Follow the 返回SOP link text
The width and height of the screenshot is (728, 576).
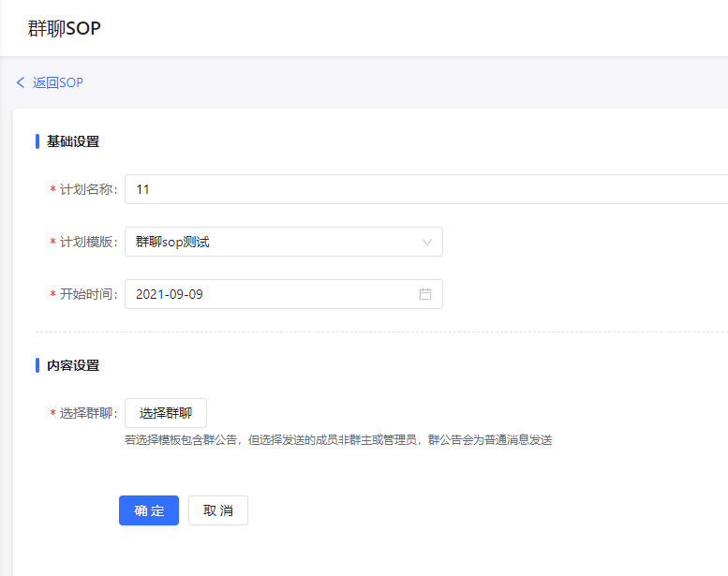[x=58, y=82]
